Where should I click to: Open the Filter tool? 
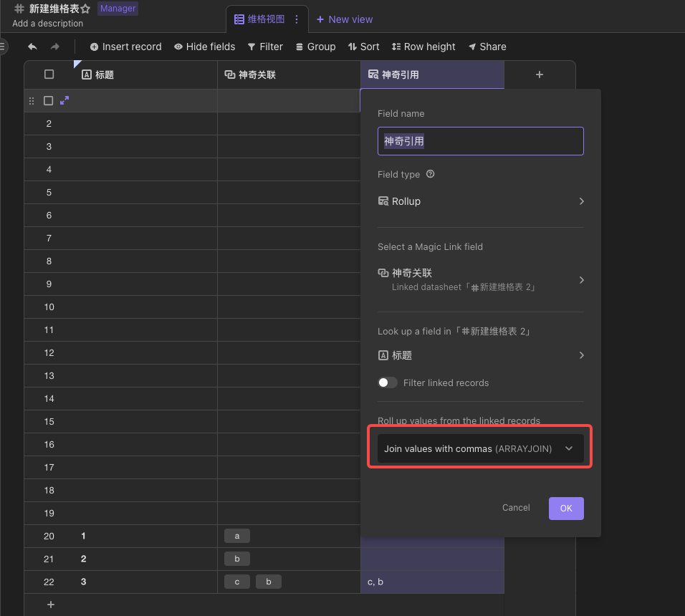coord(264,47)
